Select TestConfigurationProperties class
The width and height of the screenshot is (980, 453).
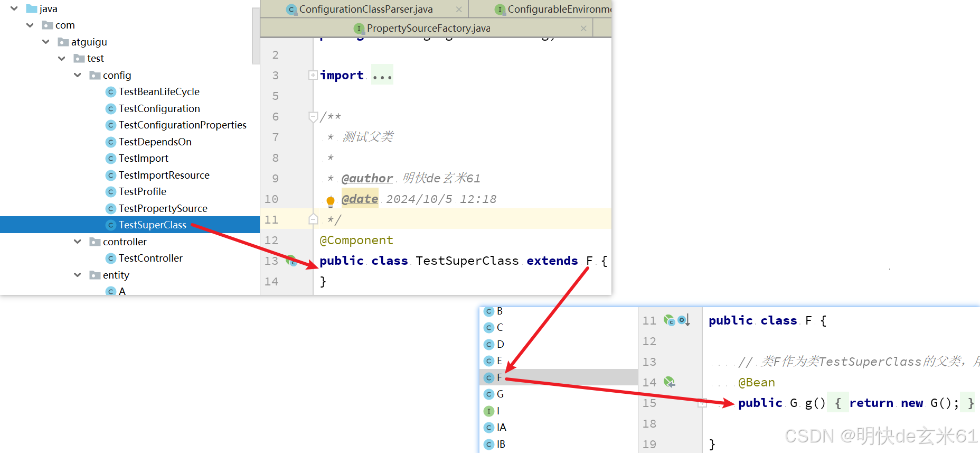pyautogui.click(x=183, y=125)
